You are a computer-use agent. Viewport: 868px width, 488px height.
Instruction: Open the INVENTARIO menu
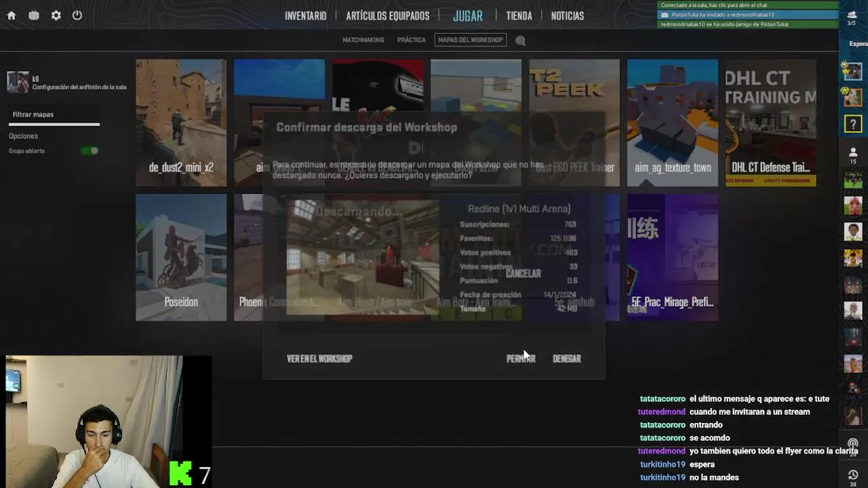305,16
